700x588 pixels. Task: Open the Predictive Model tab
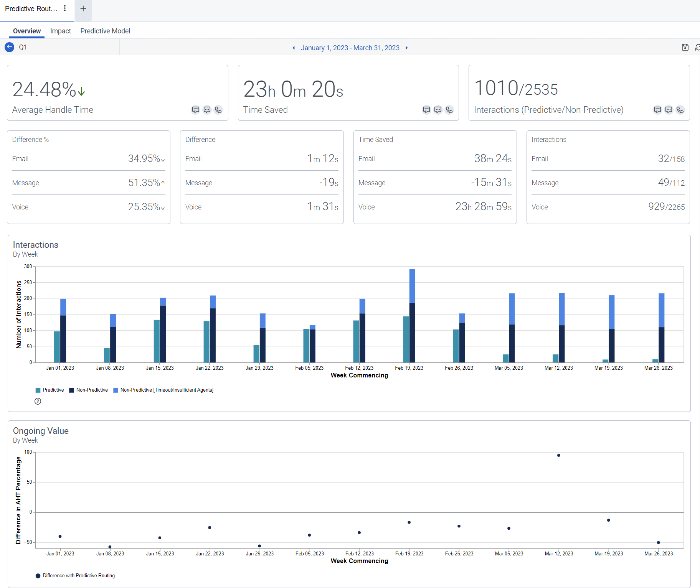(x=105, y=31)
